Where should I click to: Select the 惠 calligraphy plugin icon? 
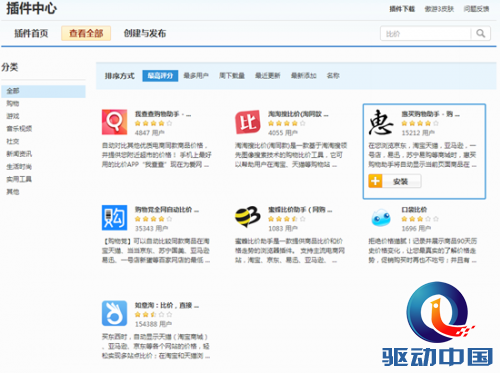pyautogui.click(x=381, y=122)
